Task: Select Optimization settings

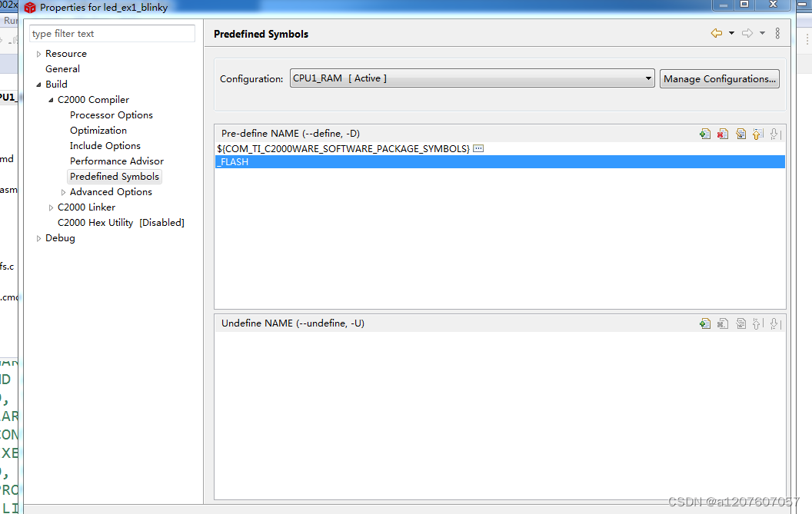Action: point(98,131)
